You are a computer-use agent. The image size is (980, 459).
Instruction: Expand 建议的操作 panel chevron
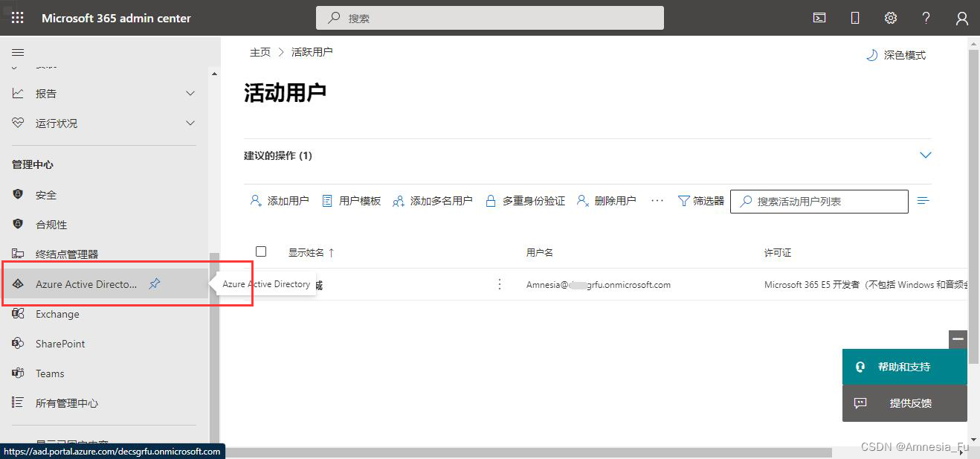pos(926,155)
